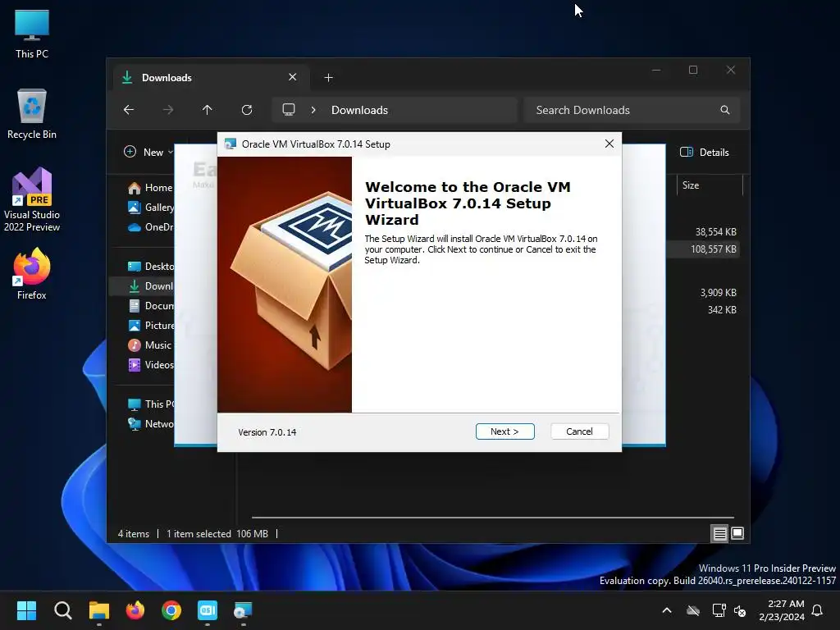
Task: Open the Windows Start menu
Action: pos(26,610)
